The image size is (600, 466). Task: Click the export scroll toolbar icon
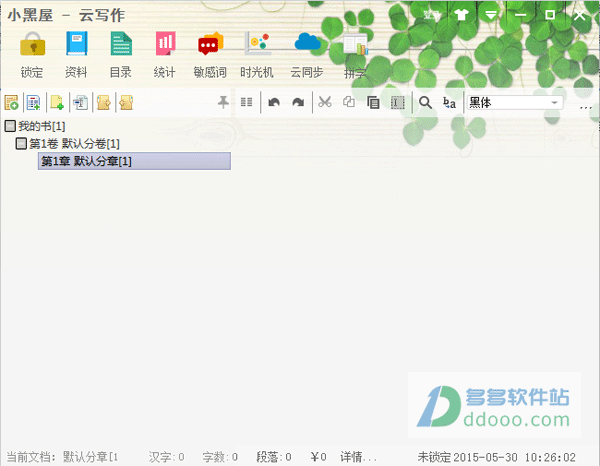pos(104,103)
